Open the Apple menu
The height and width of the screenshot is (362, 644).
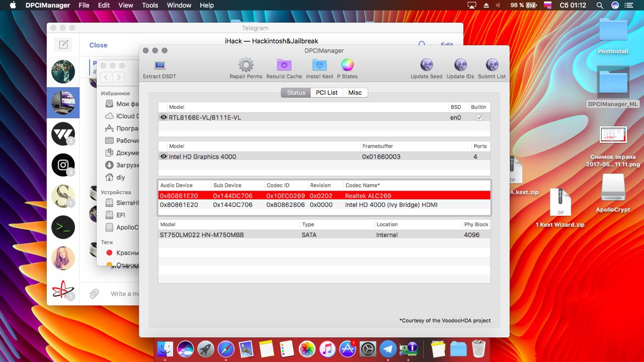13,5
